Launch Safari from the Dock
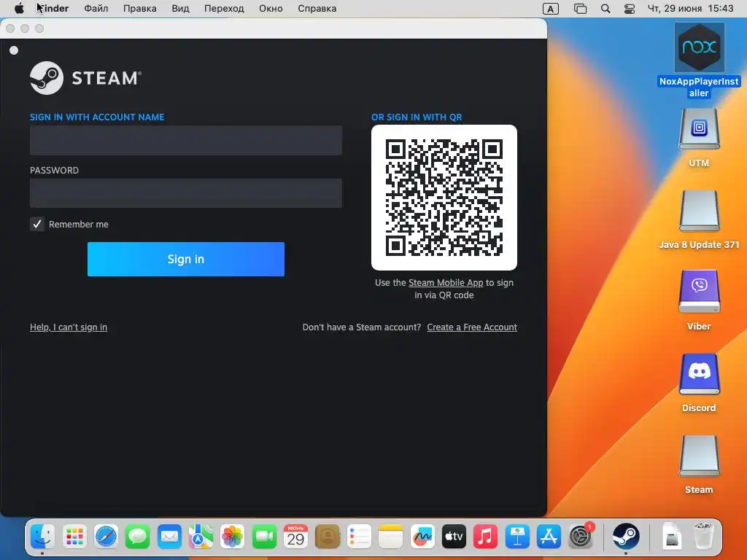Viewport: 747px width, 560px height. [x=106, y=537]
